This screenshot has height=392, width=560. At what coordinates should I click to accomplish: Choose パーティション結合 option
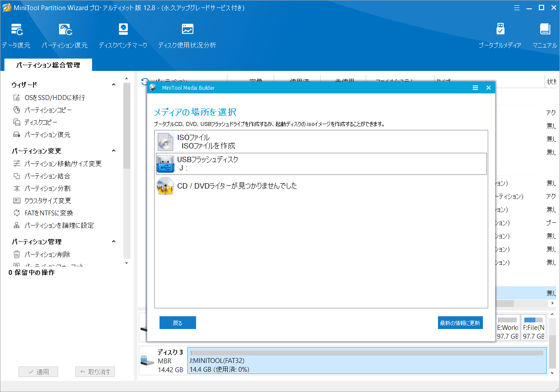(41, 176)
